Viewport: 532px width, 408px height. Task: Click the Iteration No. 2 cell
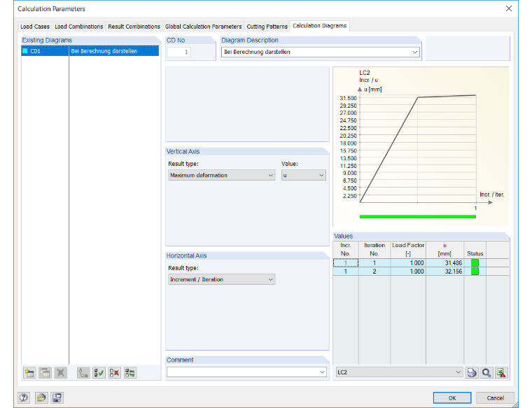click(x=374, y=272)
